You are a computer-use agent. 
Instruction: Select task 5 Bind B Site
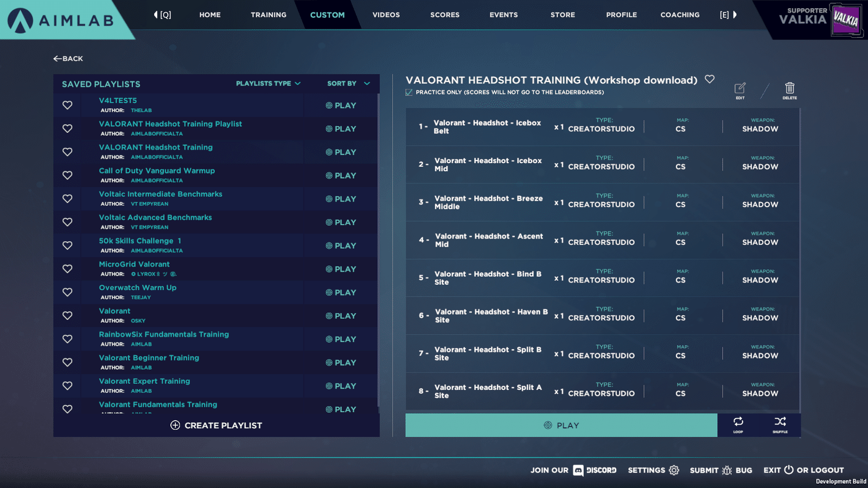pos(602,278)
